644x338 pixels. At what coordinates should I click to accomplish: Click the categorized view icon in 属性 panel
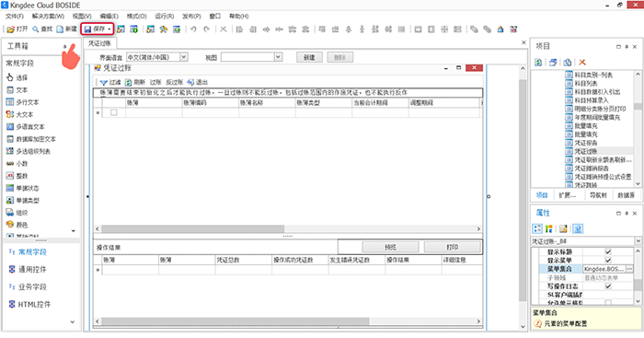coord(537,228)
